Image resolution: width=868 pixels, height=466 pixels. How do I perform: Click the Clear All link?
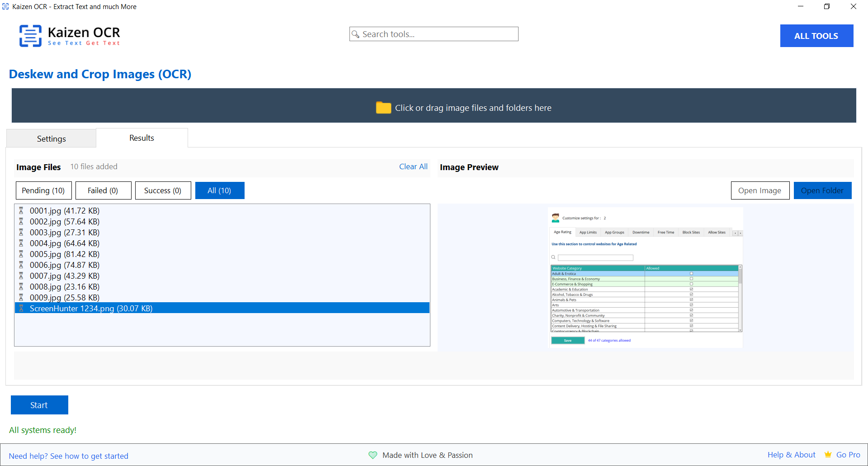pos(413,166)
